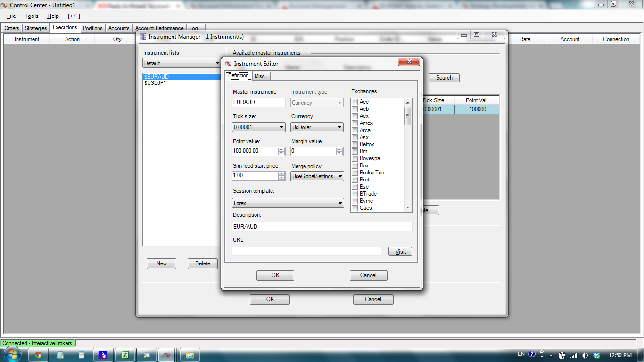
Task: Open Windows Explorer from the taskbar
Action: pos(190,355)
